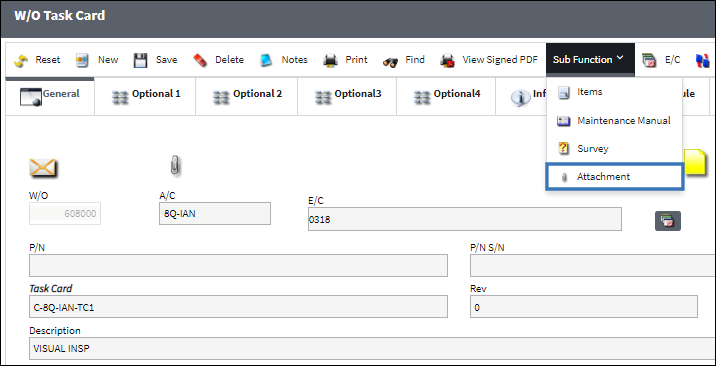Screen dimensions: 716x366
Task: Open the Optional 1 tab
Action: click(145, 96)
